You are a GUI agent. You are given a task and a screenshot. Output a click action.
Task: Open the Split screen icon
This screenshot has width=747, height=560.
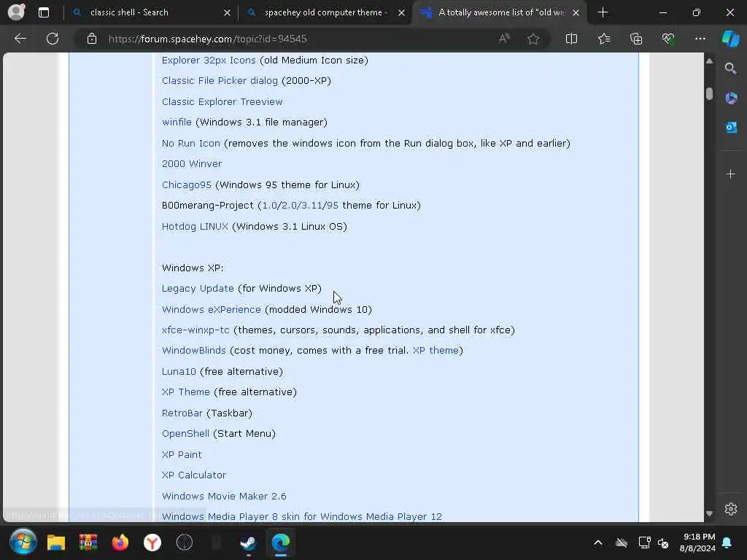coord(571,39)
